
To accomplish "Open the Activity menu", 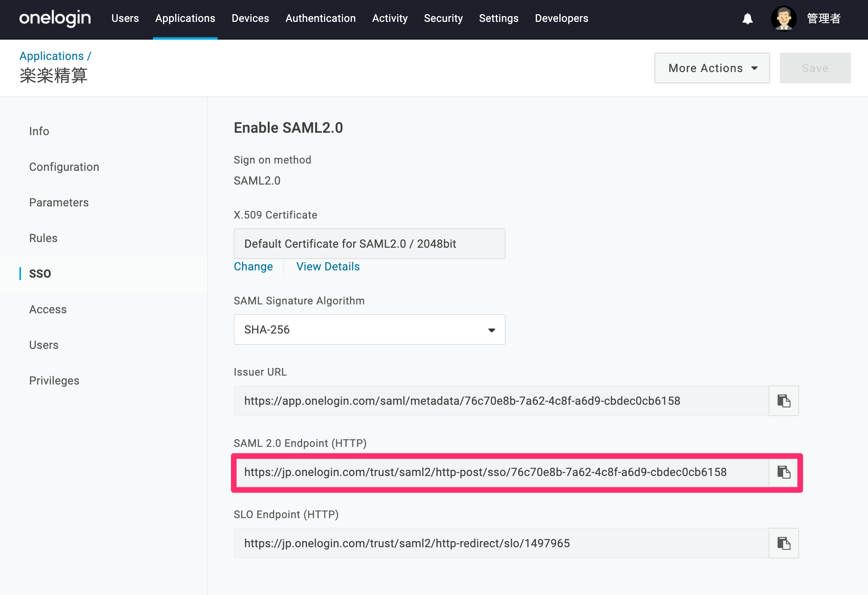I will [390, 18].
